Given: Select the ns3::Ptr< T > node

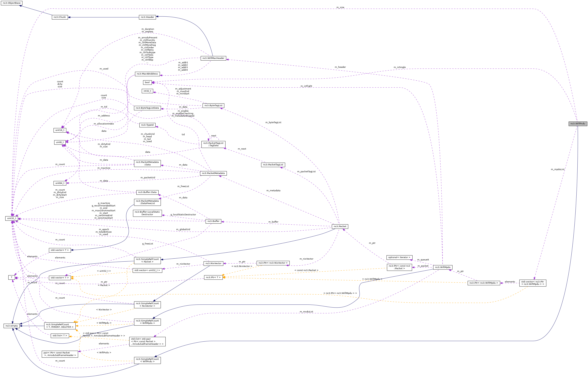Looking at the screenshot, I should point(213,278).
